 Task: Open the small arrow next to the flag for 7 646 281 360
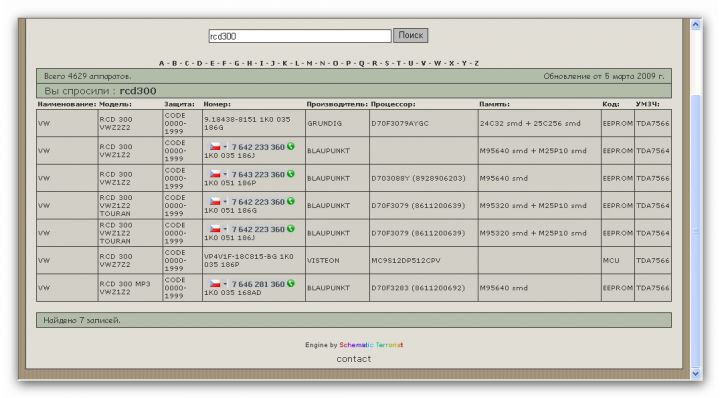coord(225,284)
